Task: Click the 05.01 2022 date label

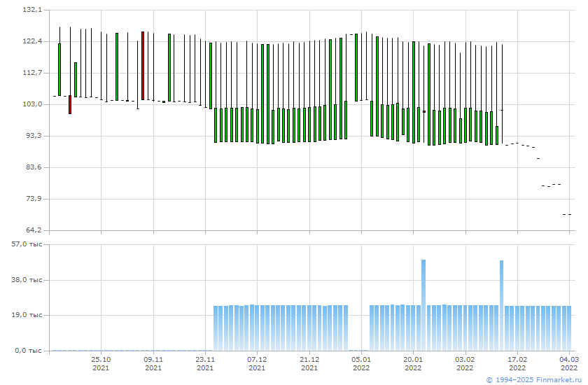Action: click(x=361, y=363)
